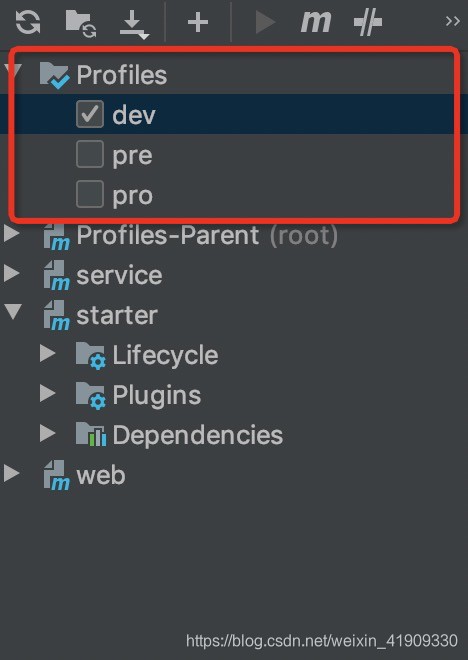
Task: Expand the Profiles-Parent (root) module arrow
Action: 11,233
